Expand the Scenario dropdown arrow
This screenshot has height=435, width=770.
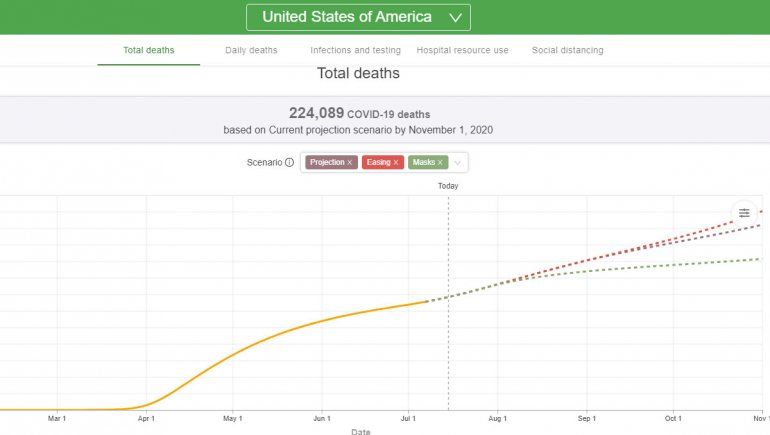(x=458, y=162)
